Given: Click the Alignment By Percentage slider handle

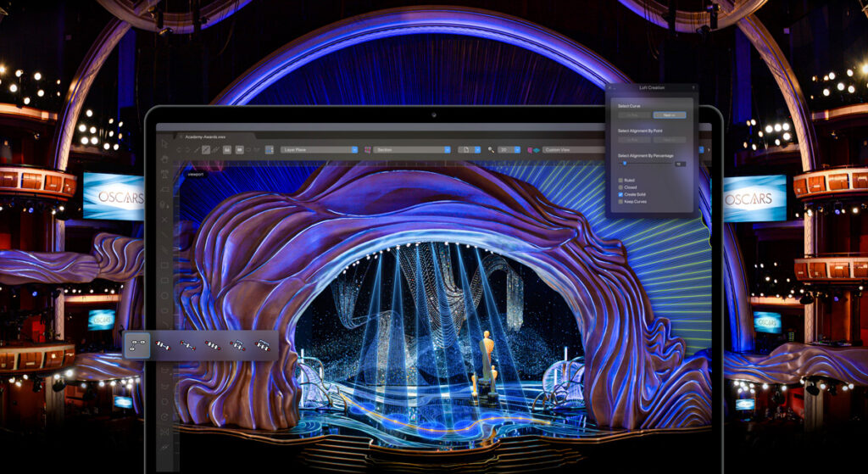Looking at the screenshot, I should (625, 164).
